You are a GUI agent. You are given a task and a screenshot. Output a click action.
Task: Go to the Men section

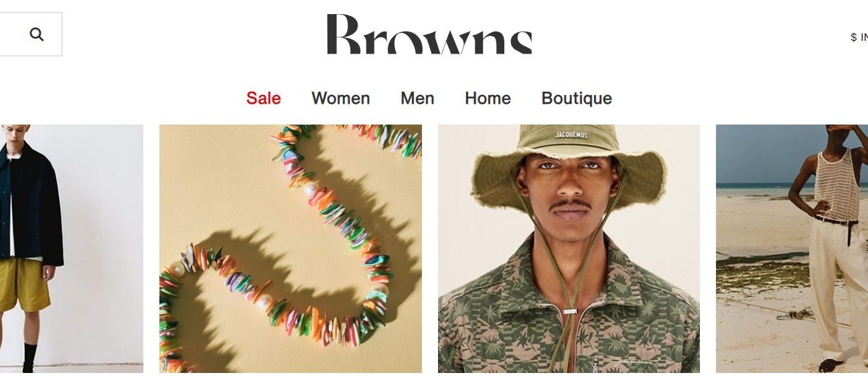coord(417,98)
